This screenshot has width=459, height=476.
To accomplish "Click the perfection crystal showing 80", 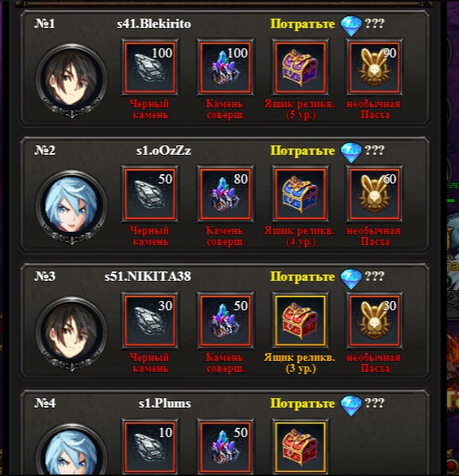I will pyautogui.click(x=226, y=194).
